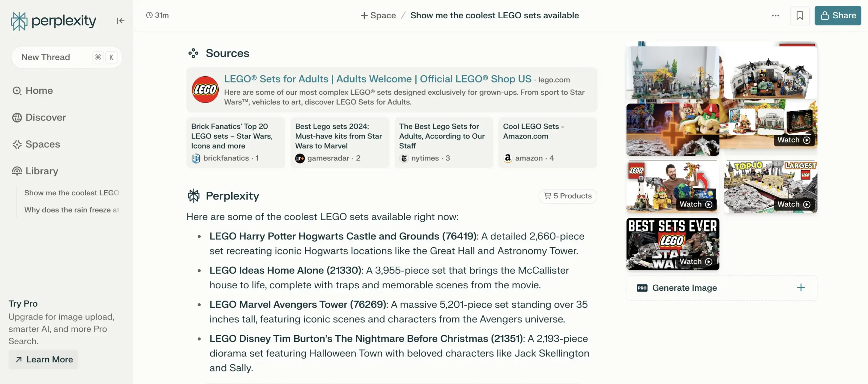This screenshot has width=868, height=384.
Task: Click the brickfanatics favicon
Action: (196, 158)
